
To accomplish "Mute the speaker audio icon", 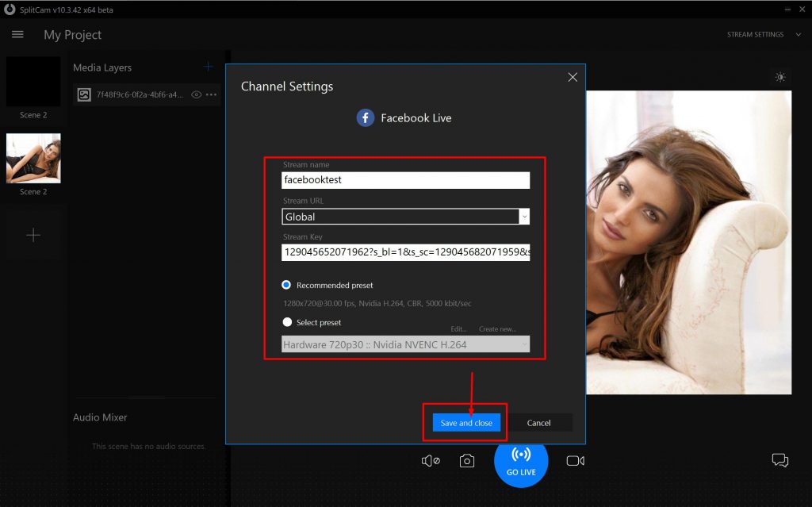I will click(x=431, y=460).
